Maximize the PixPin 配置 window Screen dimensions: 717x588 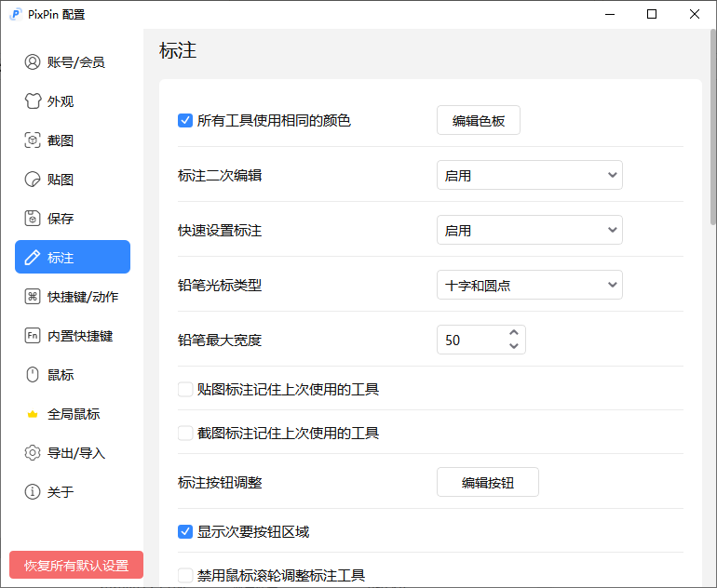click(x=652, y=14)
